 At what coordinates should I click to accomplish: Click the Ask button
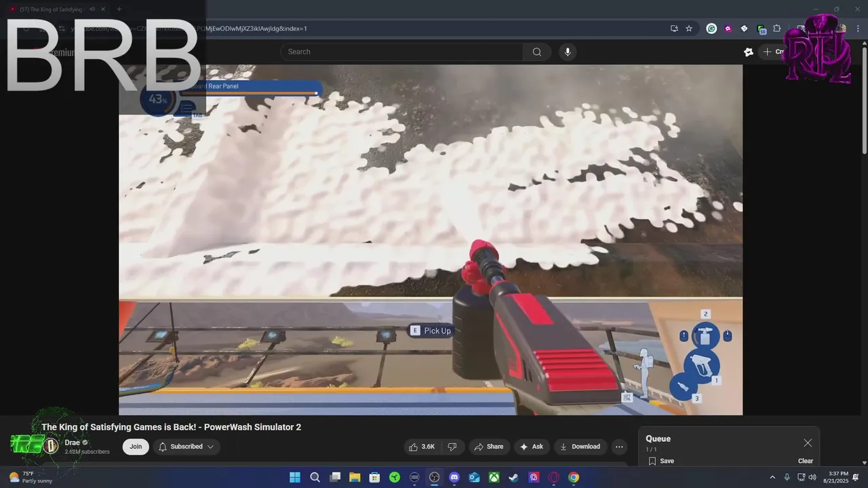(532, 447)
